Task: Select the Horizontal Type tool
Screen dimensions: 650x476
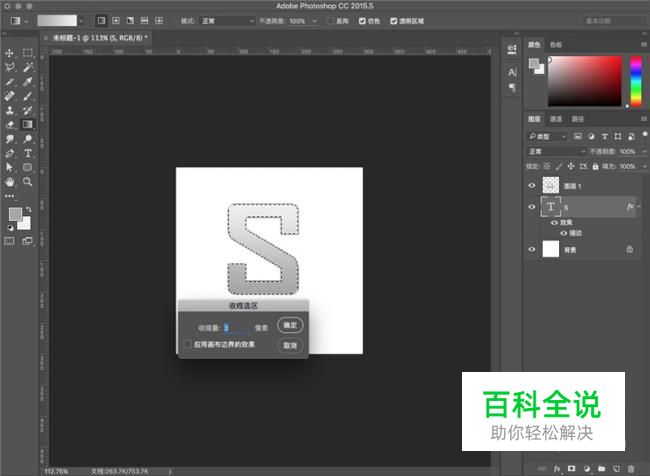Action: (x=28, y=153)
